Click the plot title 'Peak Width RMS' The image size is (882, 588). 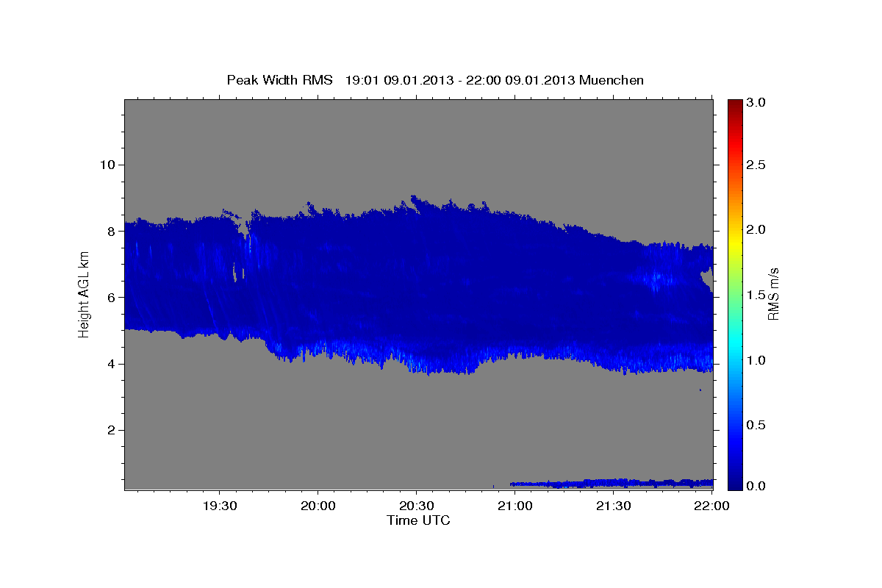point(279,79)
